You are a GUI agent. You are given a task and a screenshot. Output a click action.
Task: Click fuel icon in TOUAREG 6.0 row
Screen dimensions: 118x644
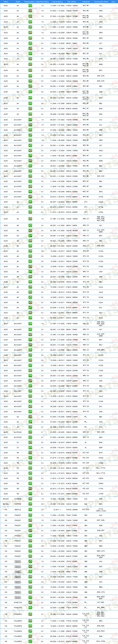30,641
